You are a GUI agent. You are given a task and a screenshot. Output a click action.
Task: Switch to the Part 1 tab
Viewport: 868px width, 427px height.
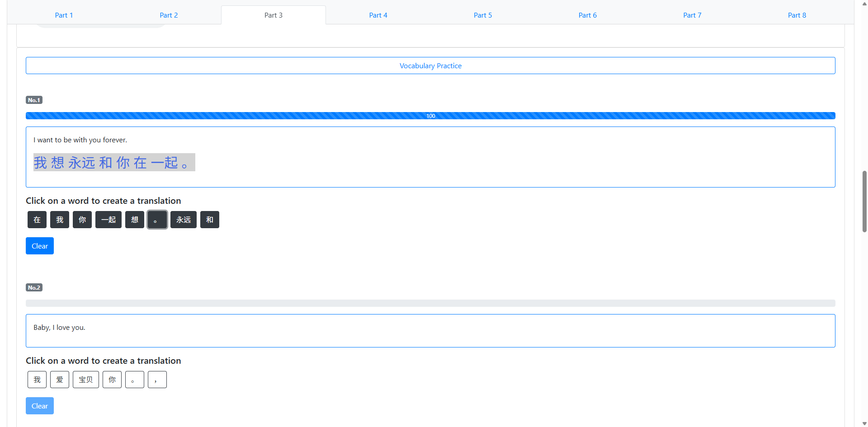coord(64,15)
